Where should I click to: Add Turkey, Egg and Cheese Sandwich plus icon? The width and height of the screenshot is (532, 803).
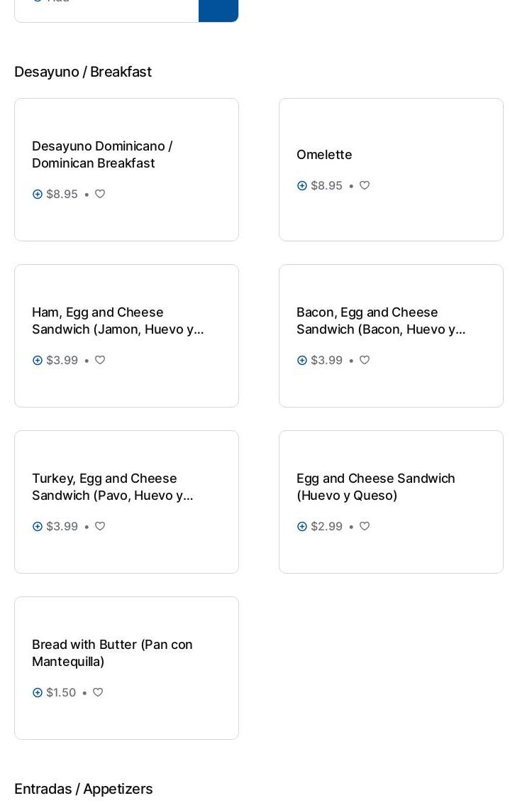click(38, 526)
